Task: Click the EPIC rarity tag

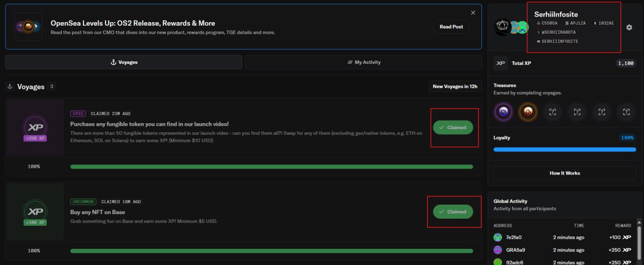Action: click(78, 114)
